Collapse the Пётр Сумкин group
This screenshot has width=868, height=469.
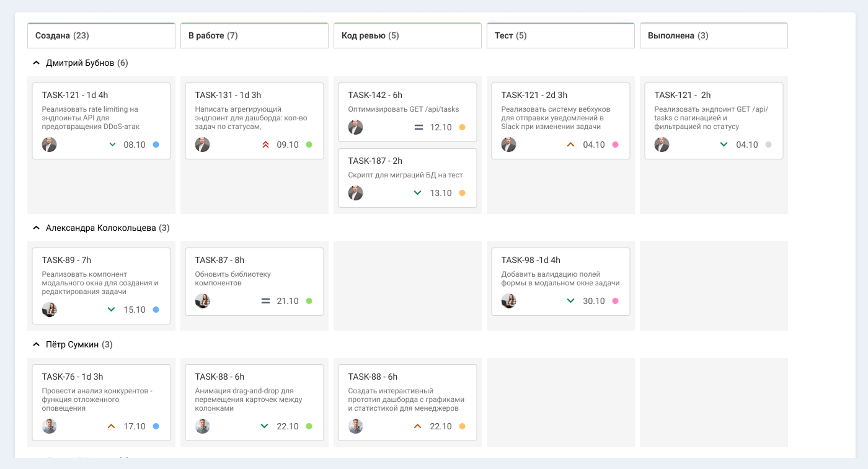[36, 344]
